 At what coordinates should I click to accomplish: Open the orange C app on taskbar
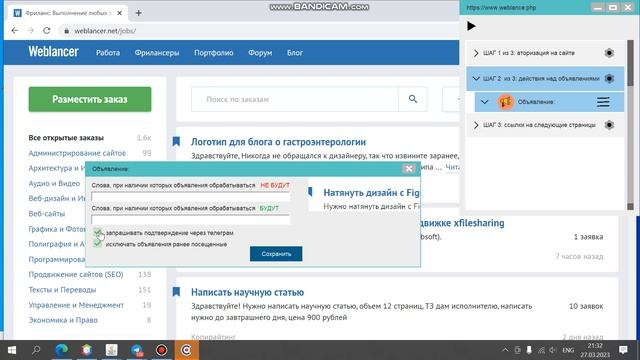187,350
